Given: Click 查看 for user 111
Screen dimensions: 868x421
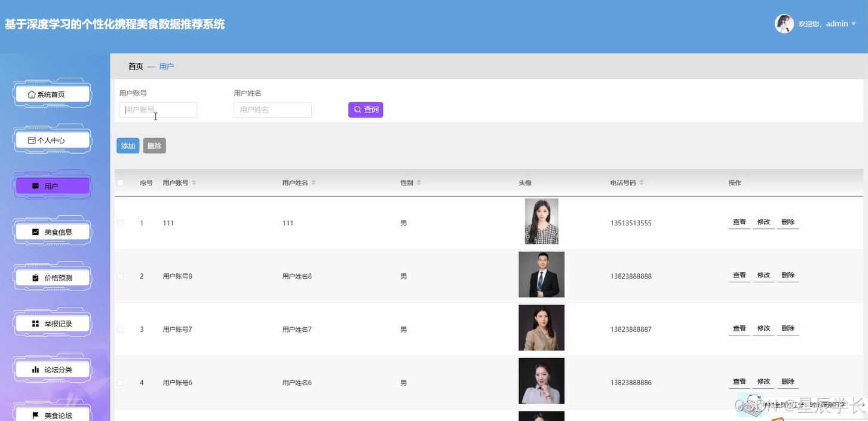Looking at the screenshot, I should 740,222.
